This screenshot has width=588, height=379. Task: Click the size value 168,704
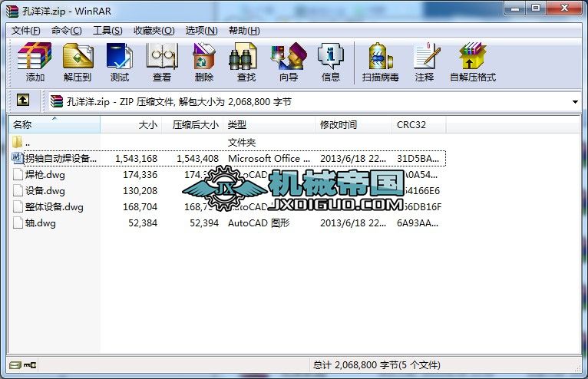[140, 206]
